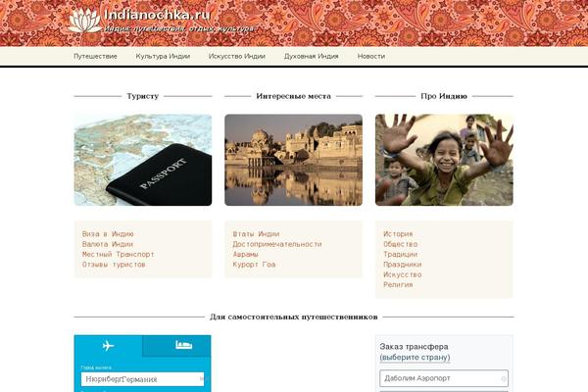Click the Про Индию section heading
588x392 pixels.
(444, 96)
